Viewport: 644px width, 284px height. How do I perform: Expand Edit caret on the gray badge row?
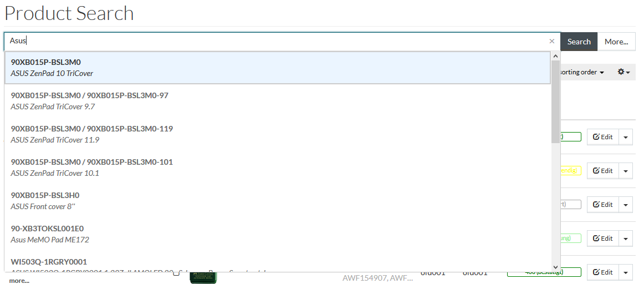(x=626, y=204)
